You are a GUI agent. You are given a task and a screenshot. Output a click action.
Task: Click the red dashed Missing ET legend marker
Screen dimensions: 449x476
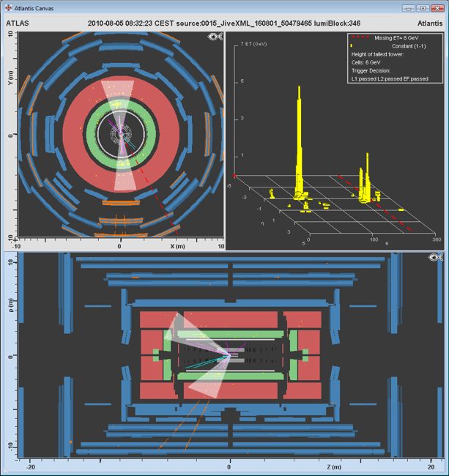point(363,37)
